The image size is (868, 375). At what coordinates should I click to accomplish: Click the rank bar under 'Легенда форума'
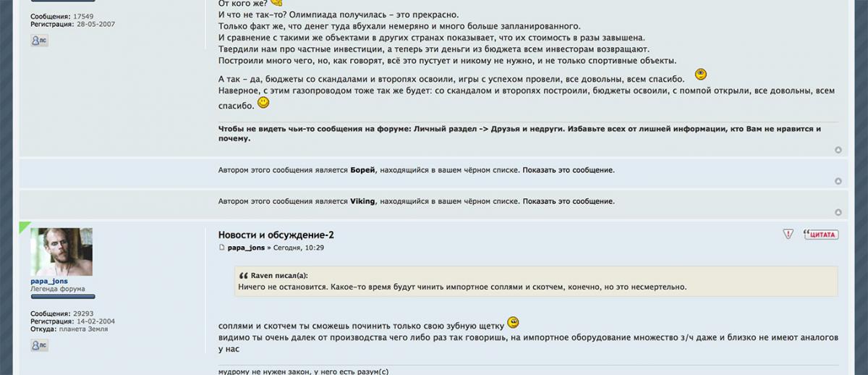(x=63, y=297)
